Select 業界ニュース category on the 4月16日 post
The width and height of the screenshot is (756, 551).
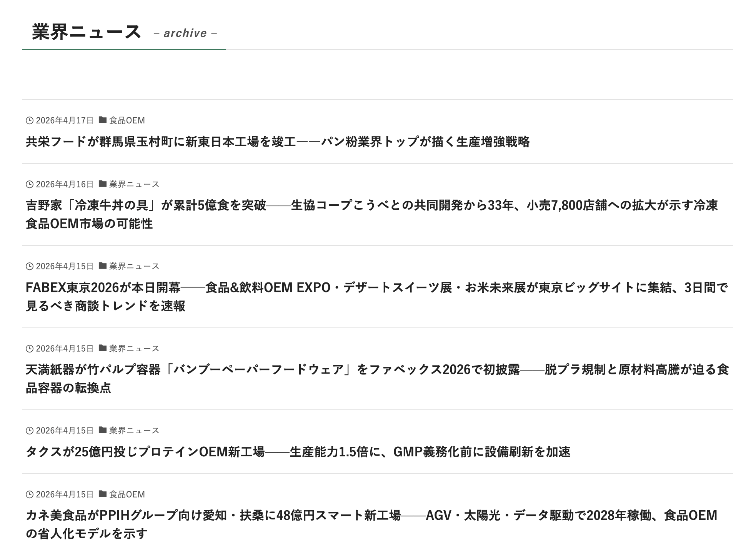pos(134,184)
